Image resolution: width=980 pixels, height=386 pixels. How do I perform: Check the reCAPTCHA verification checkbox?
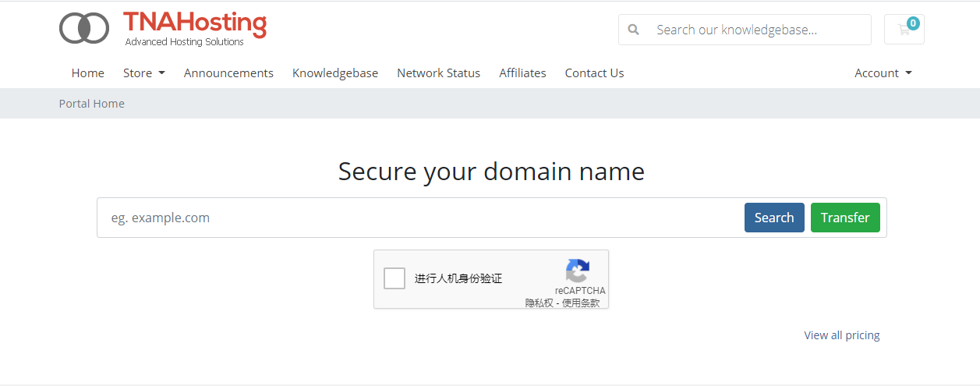tap(394, 278)
